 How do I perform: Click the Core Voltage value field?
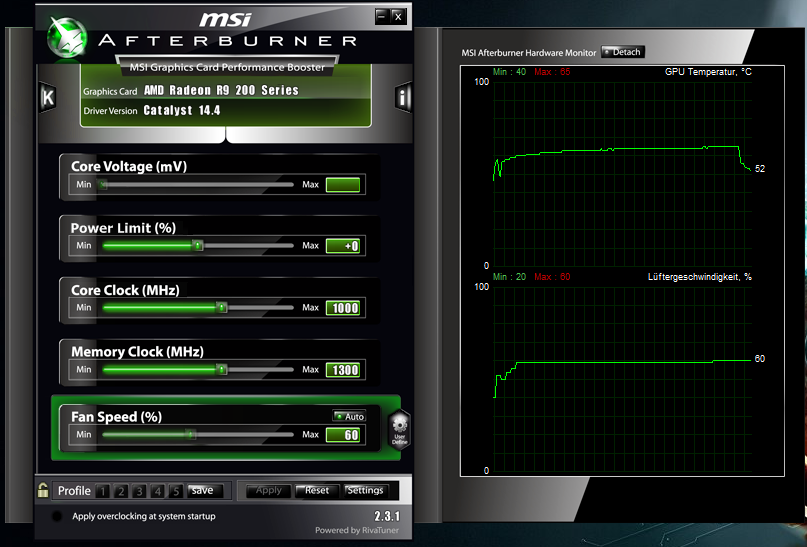[343, 185]
